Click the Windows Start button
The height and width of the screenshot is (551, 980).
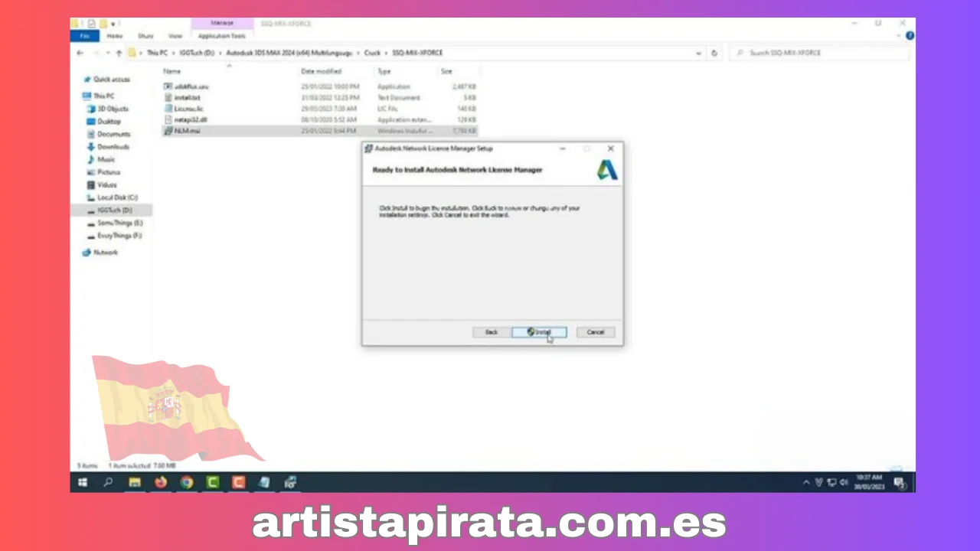[x=83, y=482]
